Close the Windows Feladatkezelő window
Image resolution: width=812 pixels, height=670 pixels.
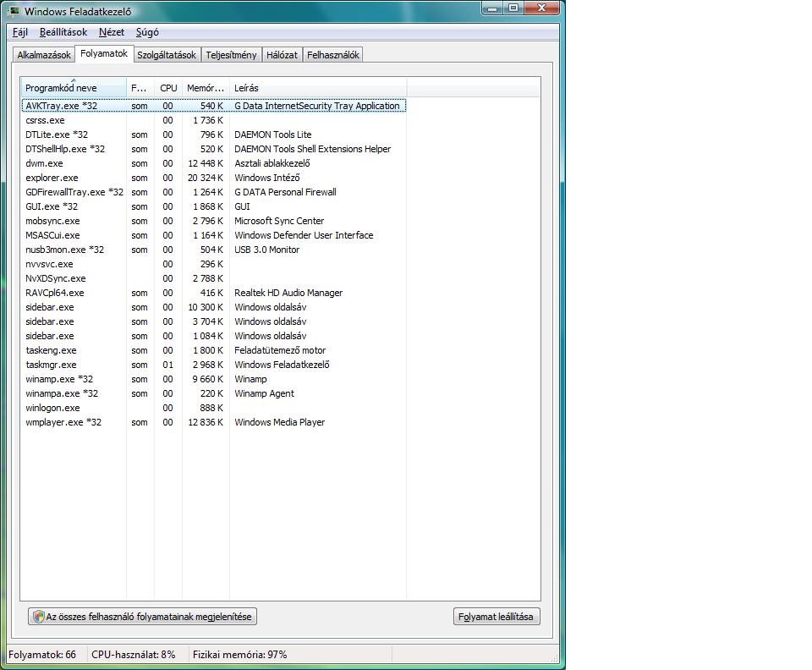pyautogui.click(x=541, y=8)
